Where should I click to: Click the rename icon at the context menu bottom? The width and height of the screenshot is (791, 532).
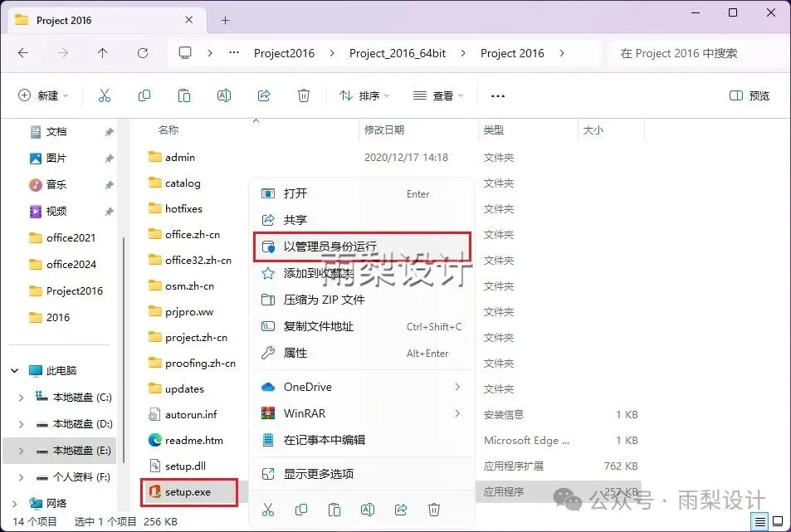(x=368, y=510)
